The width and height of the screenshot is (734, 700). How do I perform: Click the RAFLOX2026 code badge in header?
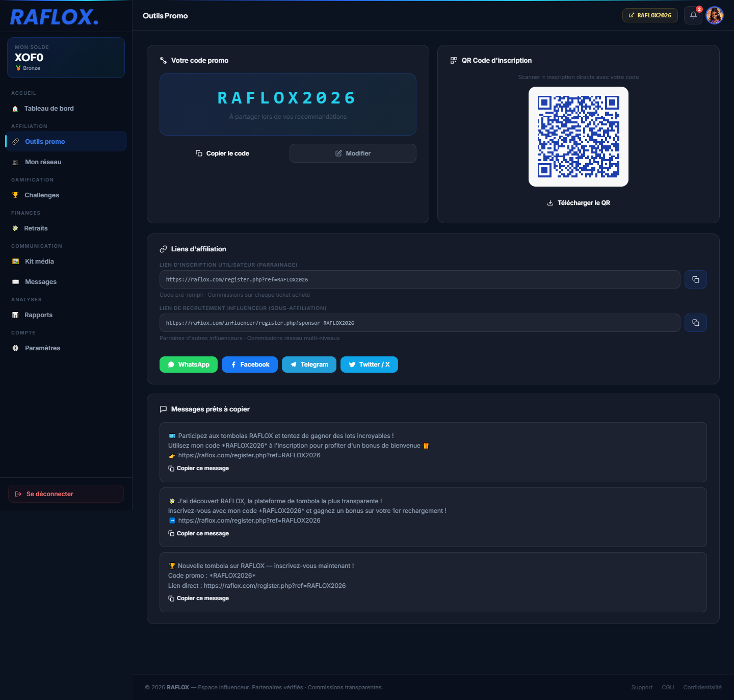point(650,15)
